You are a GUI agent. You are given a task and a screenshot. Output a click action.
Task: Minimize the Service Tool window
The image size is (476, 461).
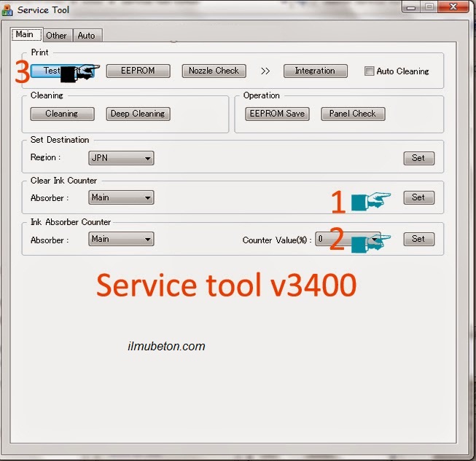point(410,7)
